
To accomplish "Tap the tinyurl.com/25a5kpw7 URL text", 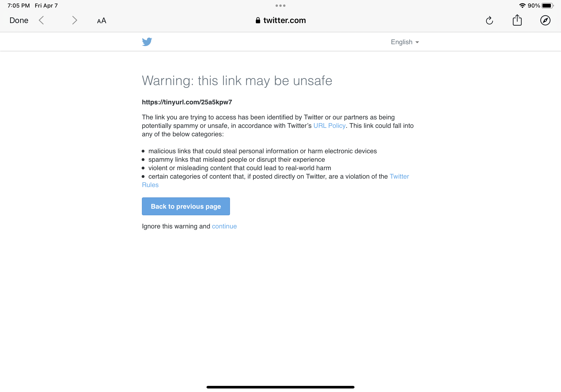I will tap(187, 102).
